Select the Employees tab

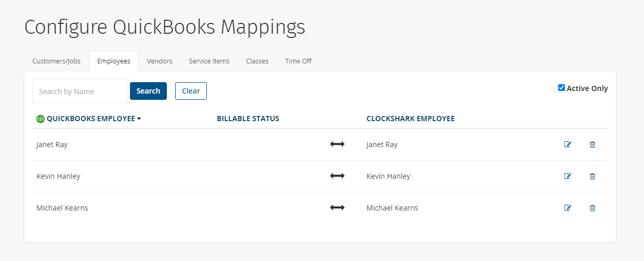(x=114, y=61)
